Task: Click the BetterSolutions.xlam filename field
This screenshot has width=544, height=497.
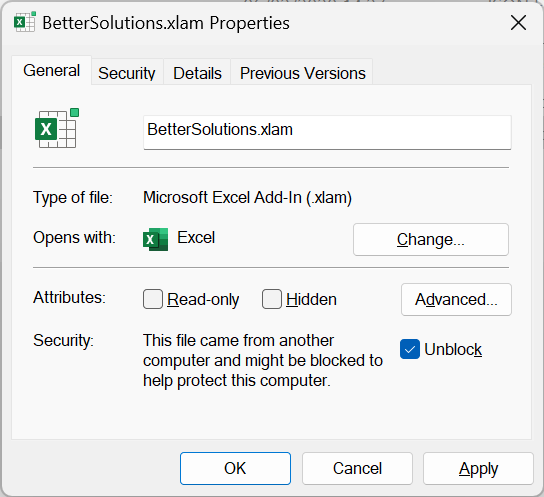Action: pyautogui.click(x=327, y=132)
